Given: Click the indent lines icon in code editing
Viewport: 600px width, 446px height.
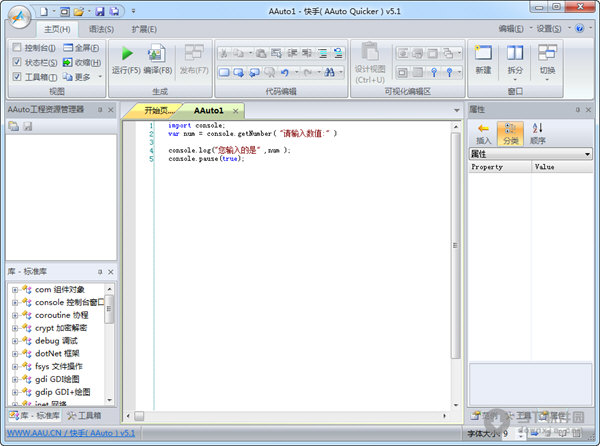Looking at the screenshot, I should click(323, 53).
